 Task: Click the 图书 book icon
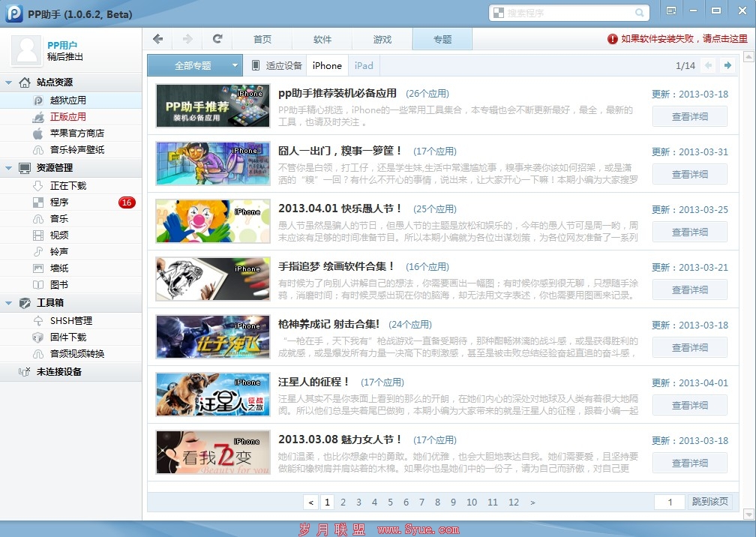coord(38,284)
